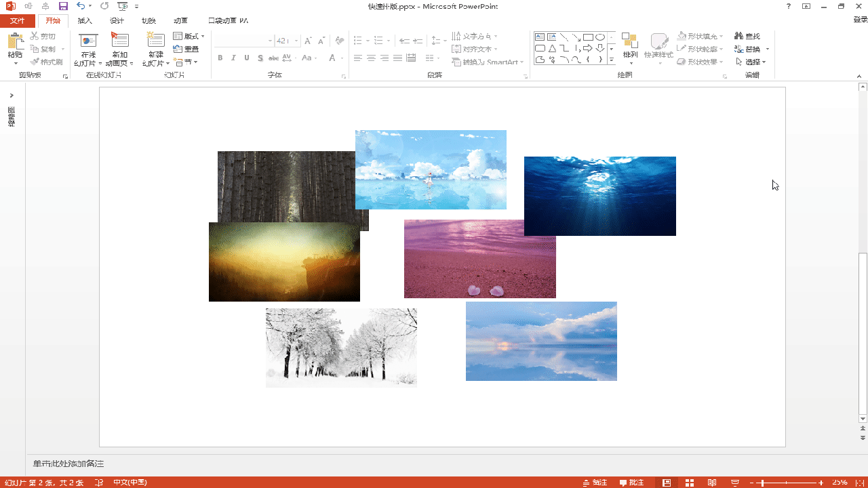Open the Arrange (排列) menu

click(x=630, y=49)
